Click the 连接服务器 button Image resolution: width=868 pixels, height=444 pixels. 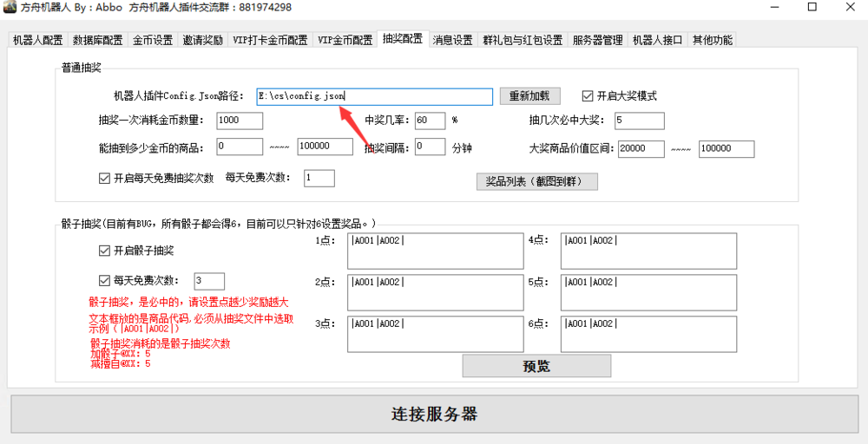click(434, 414)
